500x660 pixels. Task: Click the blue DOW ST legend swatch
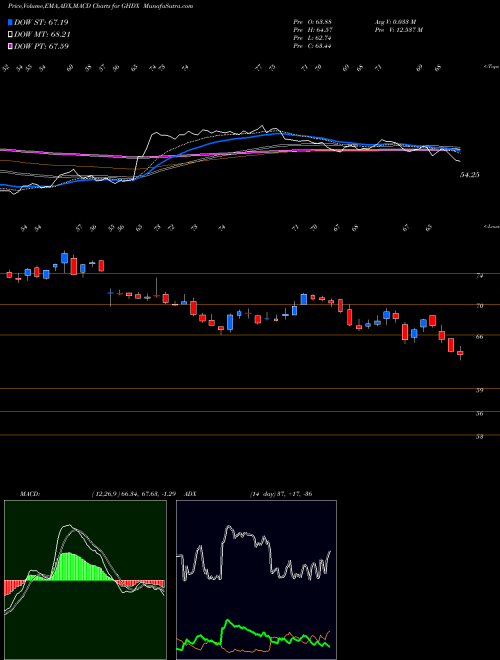tap(10, 22)
